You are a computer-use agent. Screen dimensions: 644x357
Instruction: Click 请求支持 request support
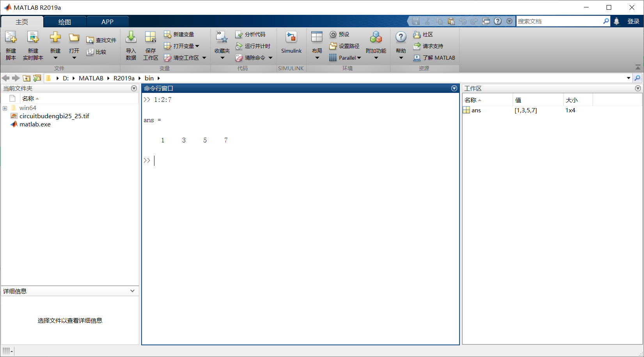tap(428, 46)
